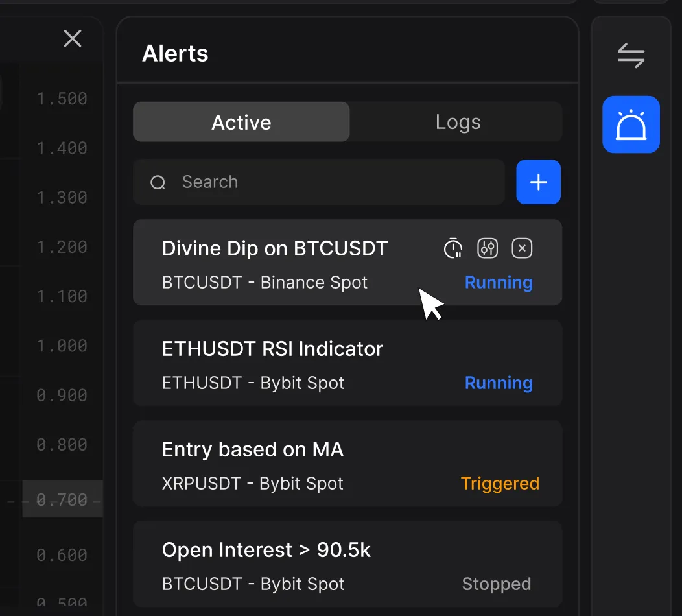Expand the ETHUSDT RSI Indicator alert
Image resolution: width=682 pixels, height=616 pixels.
[272, 348]
